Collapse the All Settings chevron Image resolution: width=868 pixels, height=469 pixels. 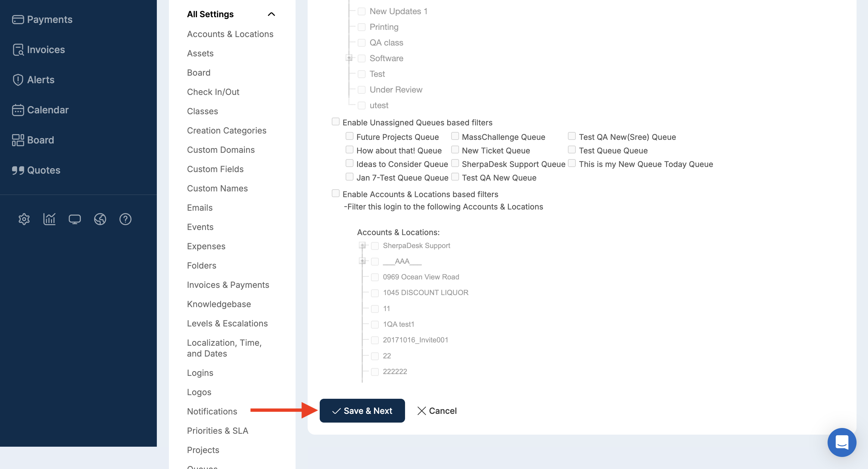click(271, 14)
